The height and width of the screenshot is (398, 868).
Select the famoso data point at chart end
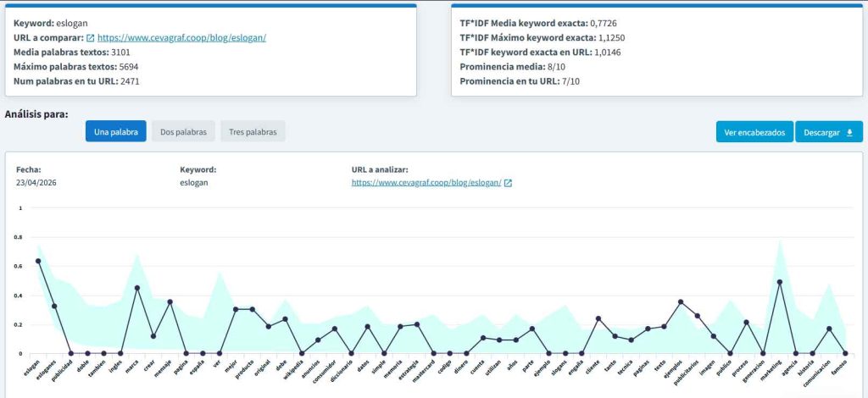(x=845, y=353)
